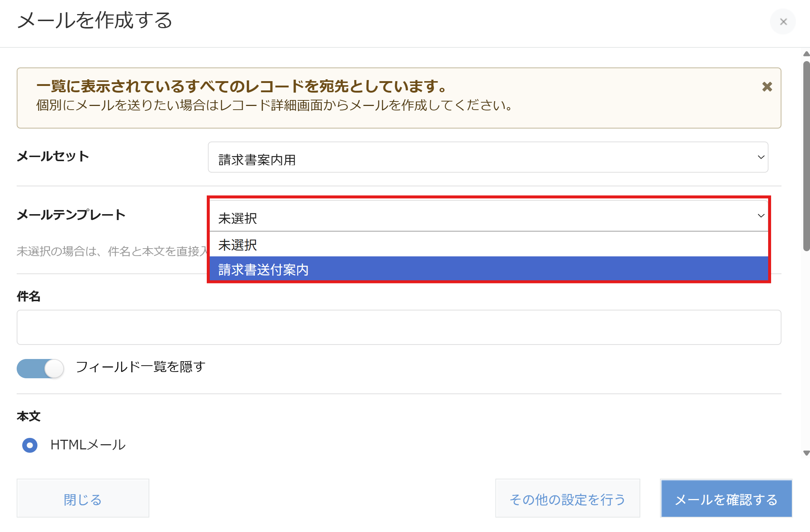Image resolution: width=810 pixels, height=532 pixels.
Task: Open the メールセット dropdown
Action: (488, 157)
